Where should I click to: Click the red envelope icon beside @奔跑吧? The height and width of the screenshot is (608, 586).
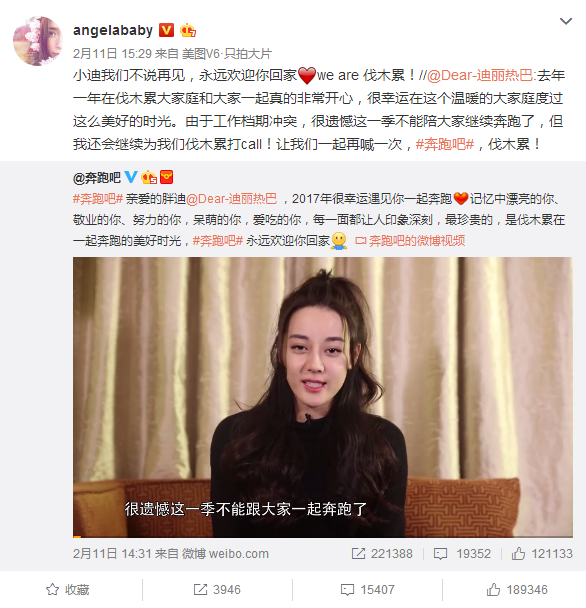click(x=166, y=177)
